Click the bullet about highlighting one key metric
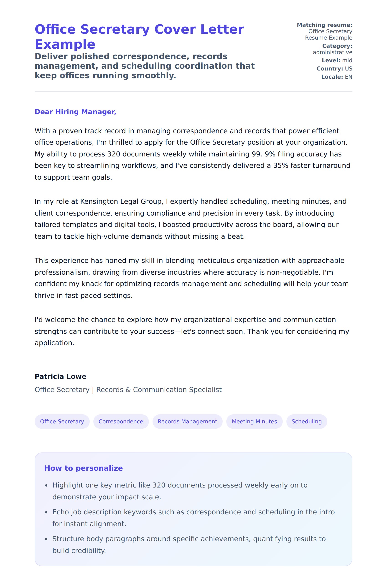This screenshot has height=588, width=387. pos(180,491)
